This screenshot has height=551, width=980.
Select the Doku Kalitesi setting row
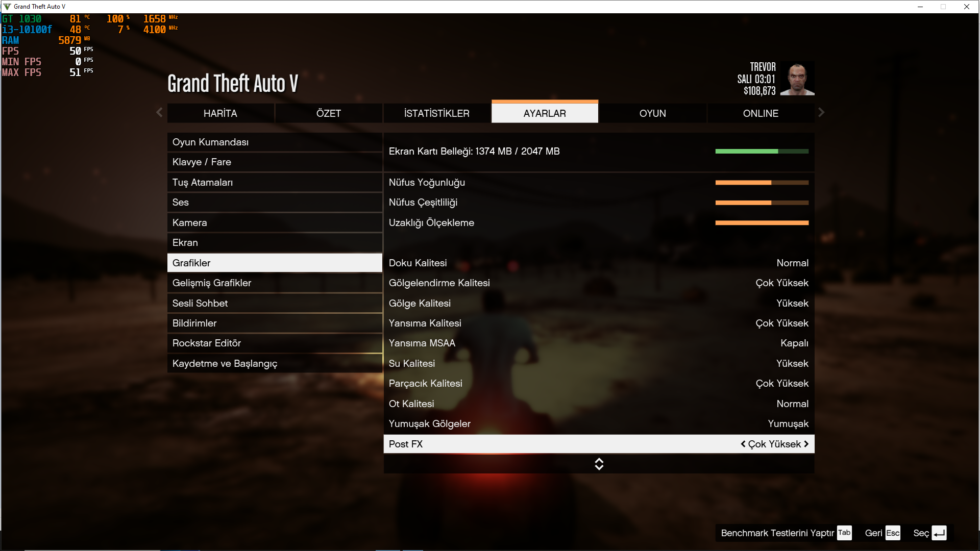click(x=598, y=263)
